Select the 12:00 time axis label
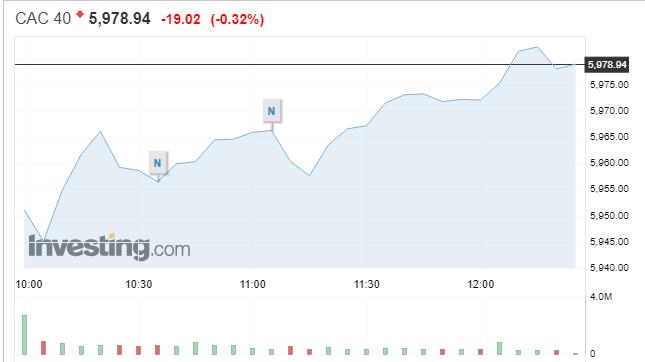The image size is (645, 362). [480, 284]
